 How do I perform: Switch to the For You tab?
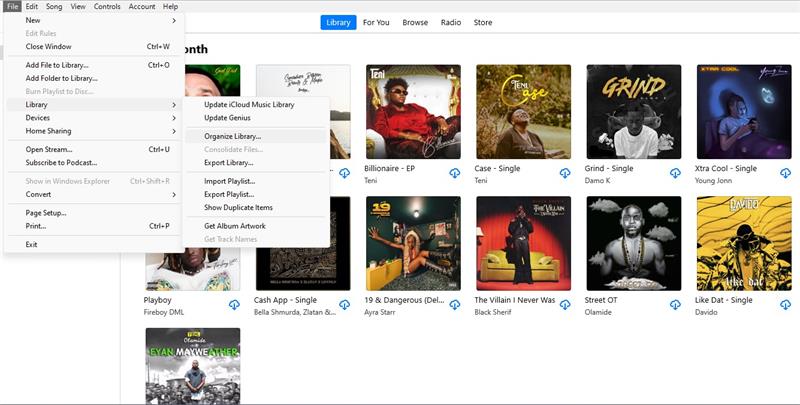(x=376, y=22)
